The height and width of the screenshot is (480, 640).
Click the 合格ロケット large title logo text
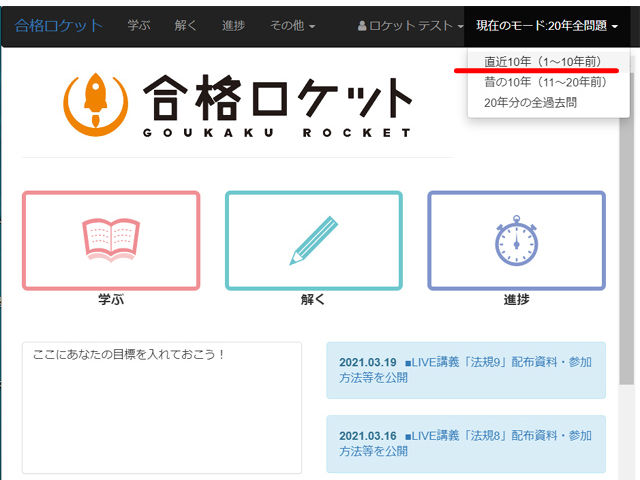(x=277, y=98)
